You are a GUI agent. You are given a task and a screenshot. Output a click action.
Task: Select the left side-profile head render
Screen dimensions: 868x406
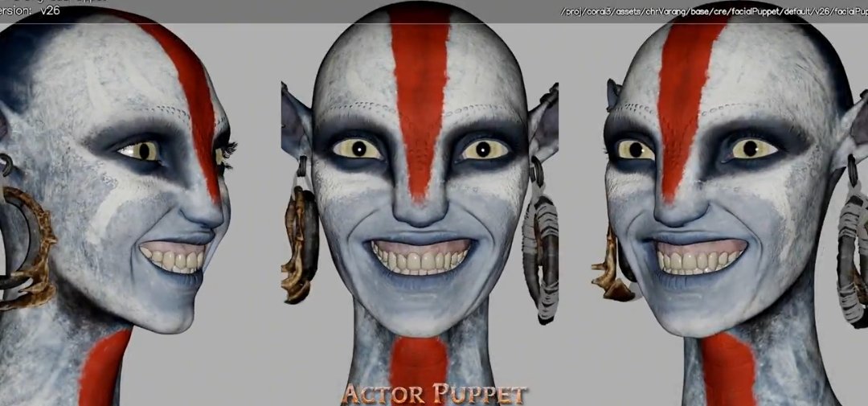(x=118, y=205)
